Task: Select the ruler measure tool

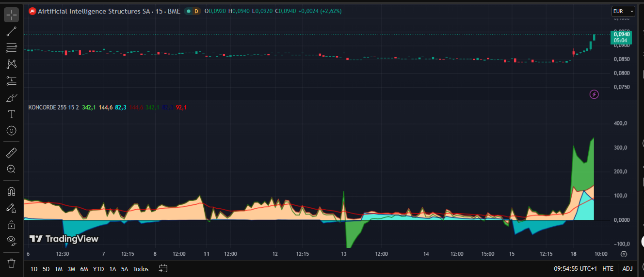Action: 12,153
